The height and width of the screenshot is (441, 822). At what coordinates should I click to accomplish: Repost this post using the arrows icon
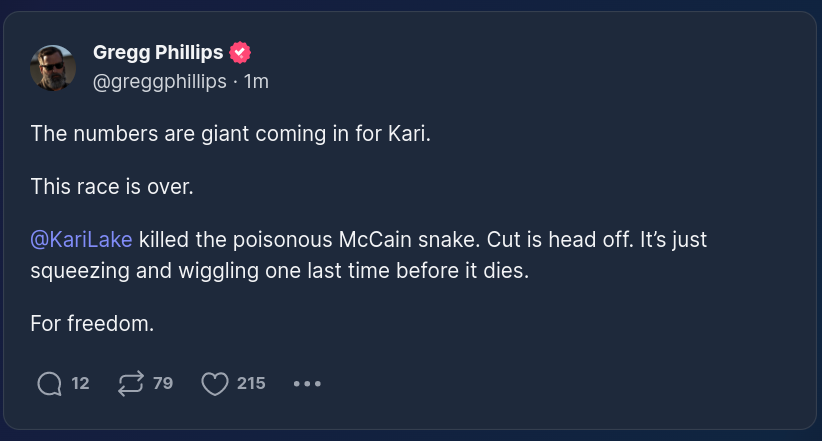130,383
